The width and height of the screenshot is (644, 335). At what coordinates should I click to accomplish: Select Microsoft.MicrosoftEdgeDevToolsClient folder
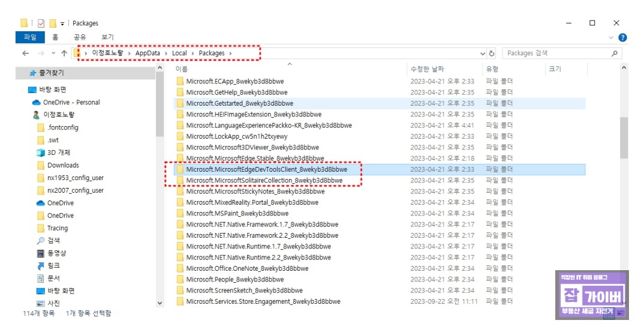267,169
